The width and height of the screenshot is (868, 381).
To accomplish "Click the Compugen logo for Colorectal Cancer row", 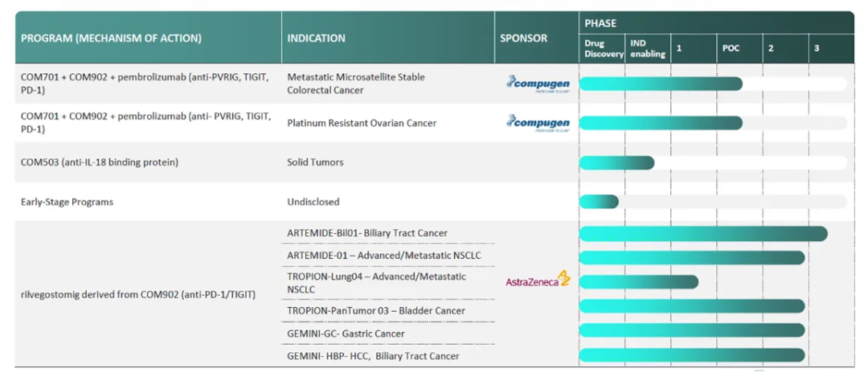I will tap(538, 83).
